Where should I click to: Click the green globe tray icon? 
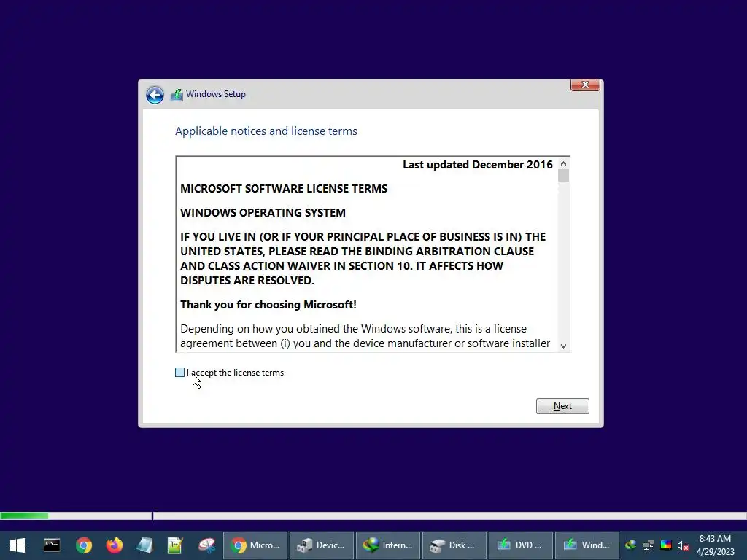click(631, 545)
